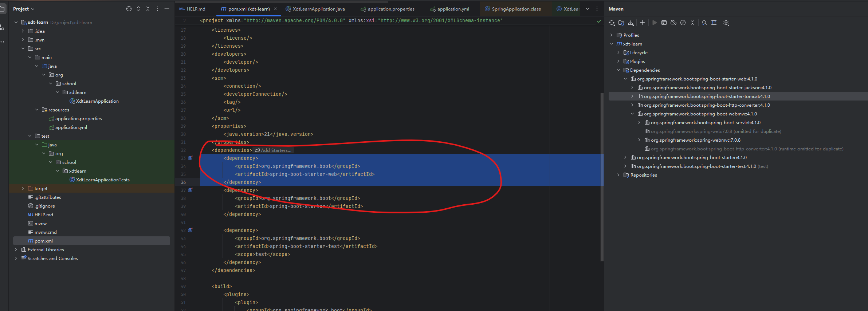Screen dimensions: 868x311
Task: Click gutter icon on line 33
Action: coord(190,158)
